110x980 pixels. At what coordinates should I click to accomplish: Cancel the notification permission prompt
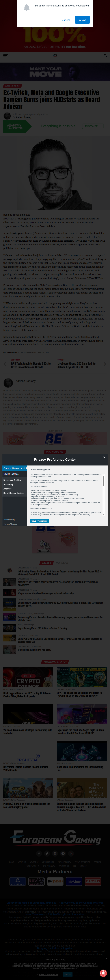66,20
